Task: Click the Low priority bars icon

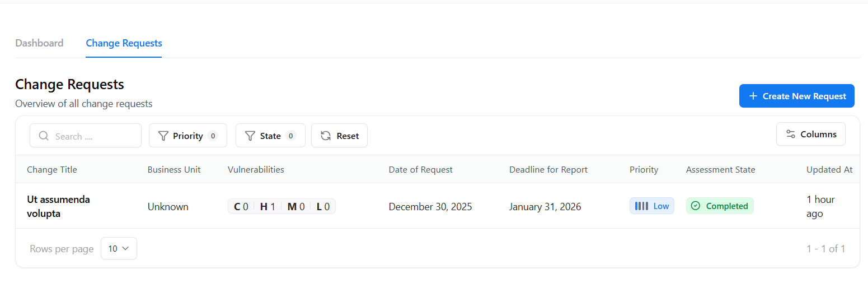Action: tap(641, 206)
